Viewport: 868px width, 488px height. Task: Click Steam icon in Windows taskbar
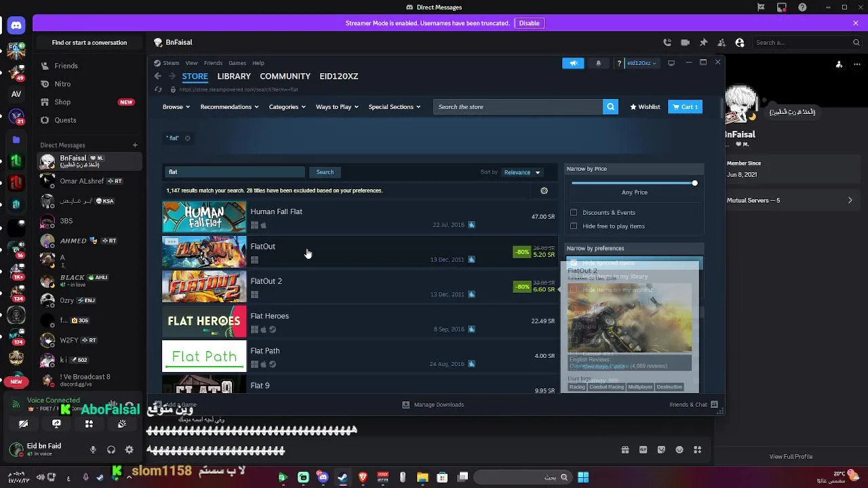tap(342, 477)
